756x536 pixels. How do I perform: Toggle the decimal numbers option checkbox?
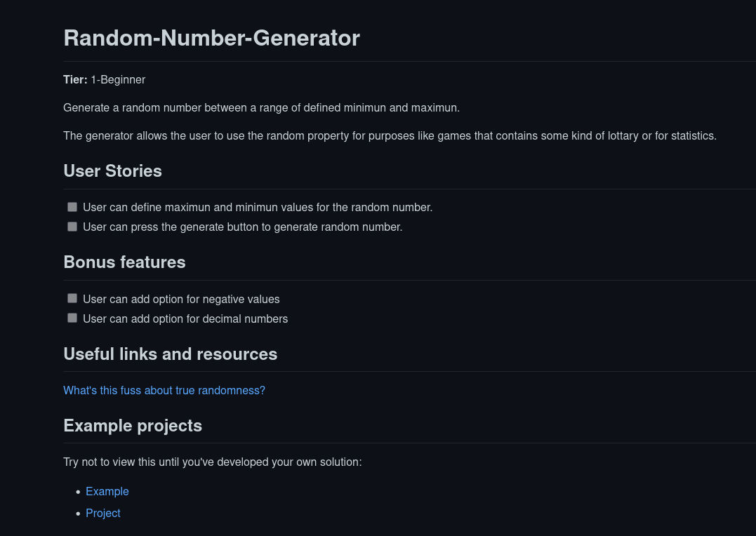(x=72, y=318)
